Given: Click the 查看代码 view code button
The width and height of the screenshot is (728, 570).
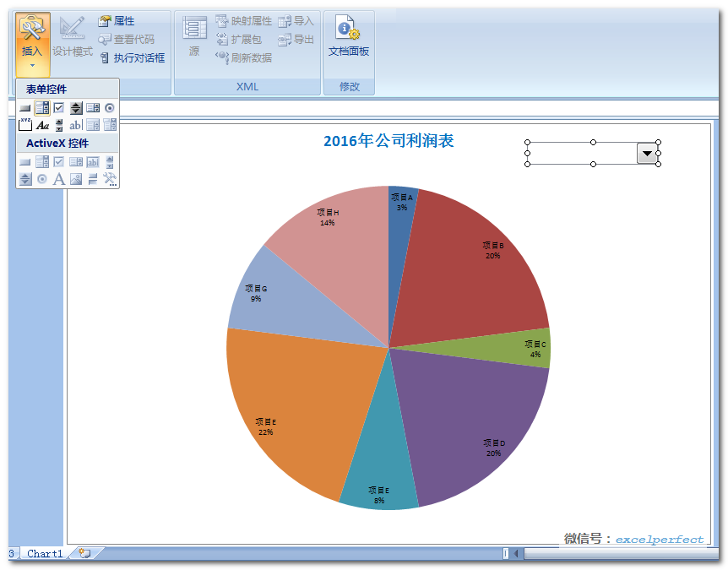Looking at the screenshot, I should coord(127,40).
